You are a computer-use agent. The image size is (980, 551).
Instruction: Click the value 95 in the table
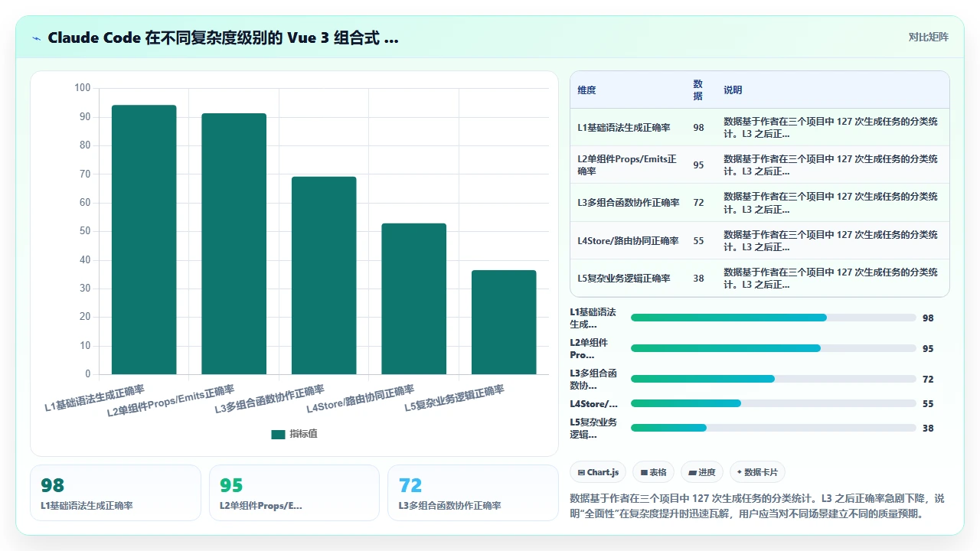coord(698,165)
